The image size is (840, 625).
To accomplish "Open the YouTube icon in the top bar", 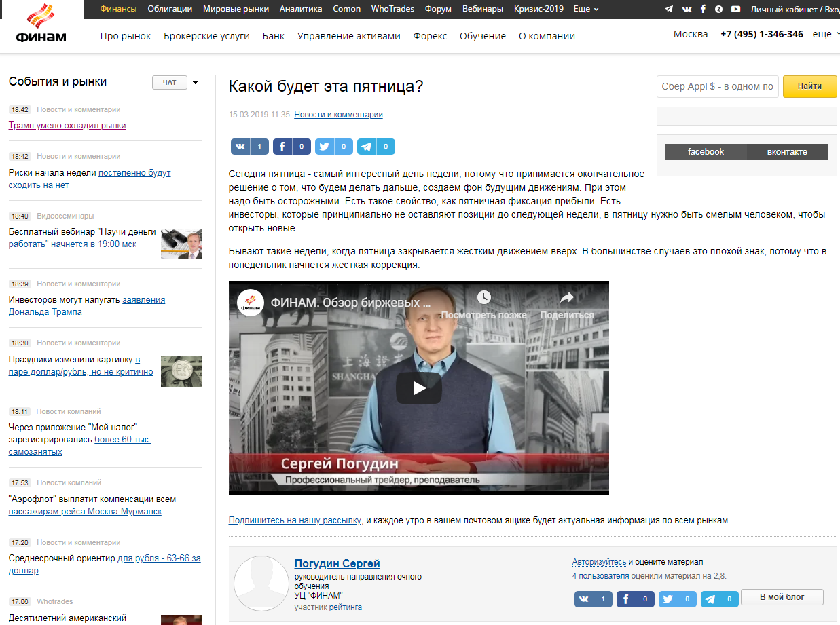I will pos(735,9).
